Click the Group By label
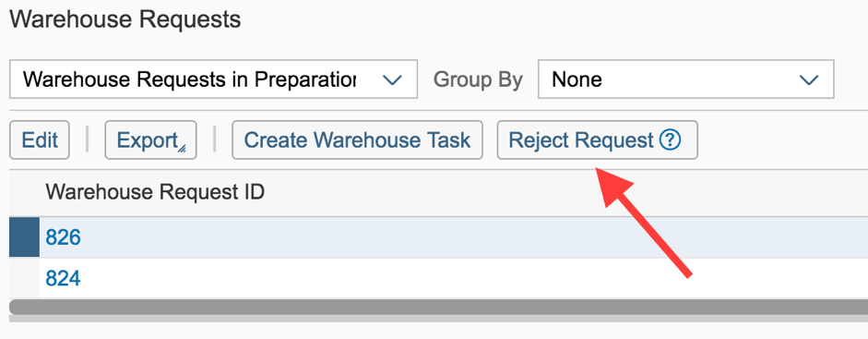Screen dimensions: 868x339 pyautogui.click(x=478, y=79)
